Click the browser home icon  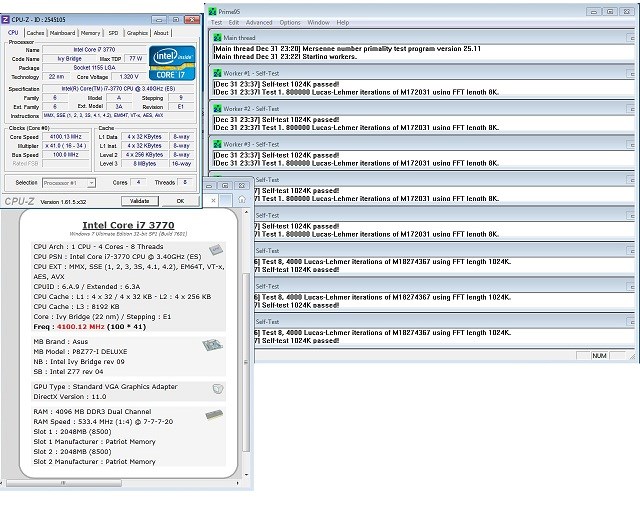[x=242, y=200]
